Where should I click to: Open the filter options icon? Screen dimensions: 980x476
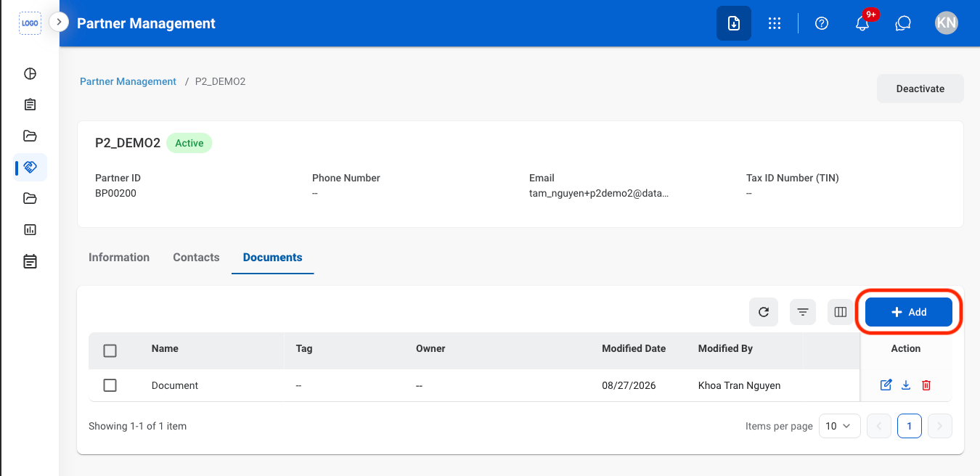[803, 312]
